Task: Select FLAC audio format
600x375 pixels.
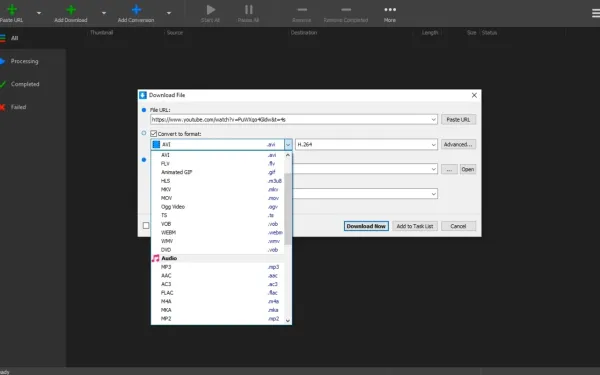Action: [218, 293]
